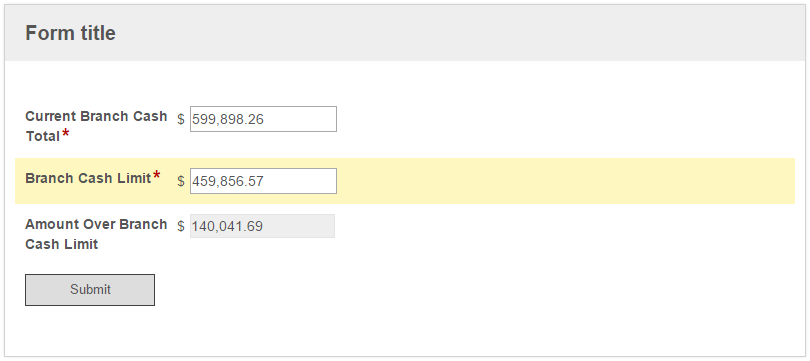Click the dollar sign before the 459,856.57 field
The height and width of the screenshot is (361, 810).
click(181, 181)
